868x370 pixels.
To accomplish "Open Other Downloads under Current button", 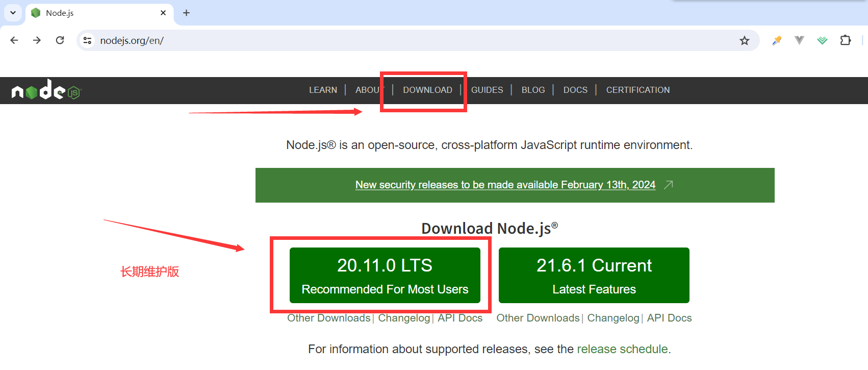I will pyautogui.click(x=538, y=318).
